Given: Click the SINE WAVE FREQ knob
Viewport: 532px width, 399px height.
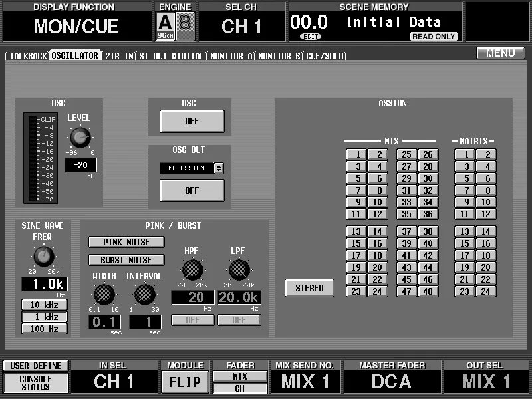Looking at the screenshot, I should click(x=43, y=257).
